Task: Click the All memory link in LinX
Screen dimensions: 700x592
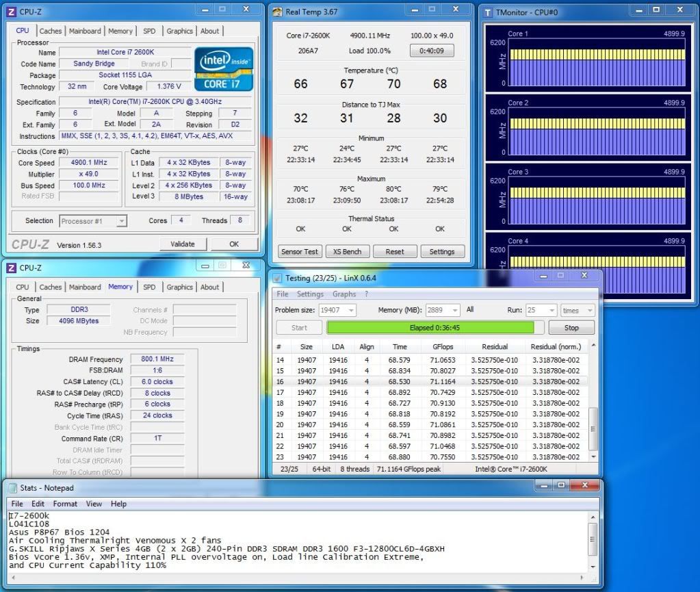Action: click(470, 309)
